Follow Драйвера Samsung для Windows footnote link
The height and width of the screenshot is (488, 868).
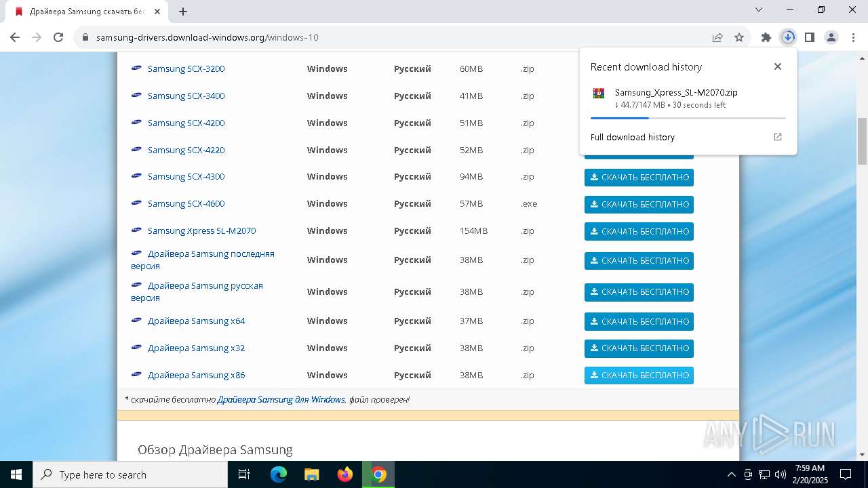coord(281,399)
